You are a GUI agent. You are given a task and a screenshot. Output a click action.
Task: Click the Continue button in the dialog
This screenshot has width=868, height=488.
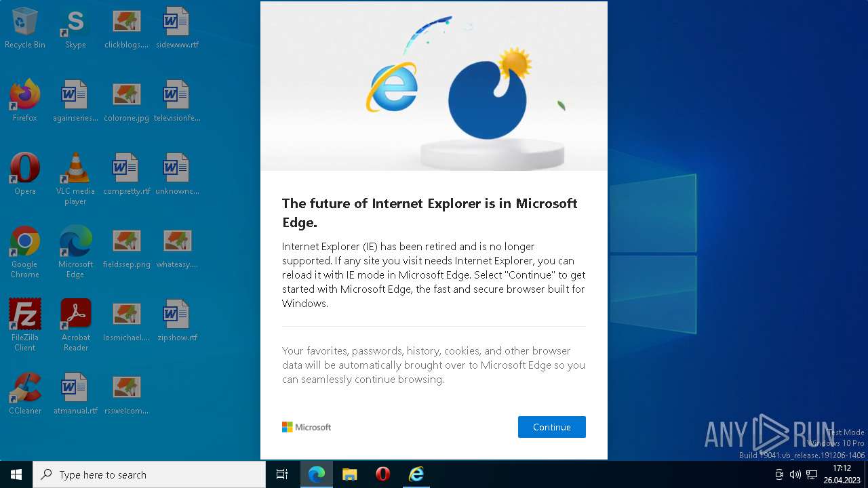click(x=551, y=427)
